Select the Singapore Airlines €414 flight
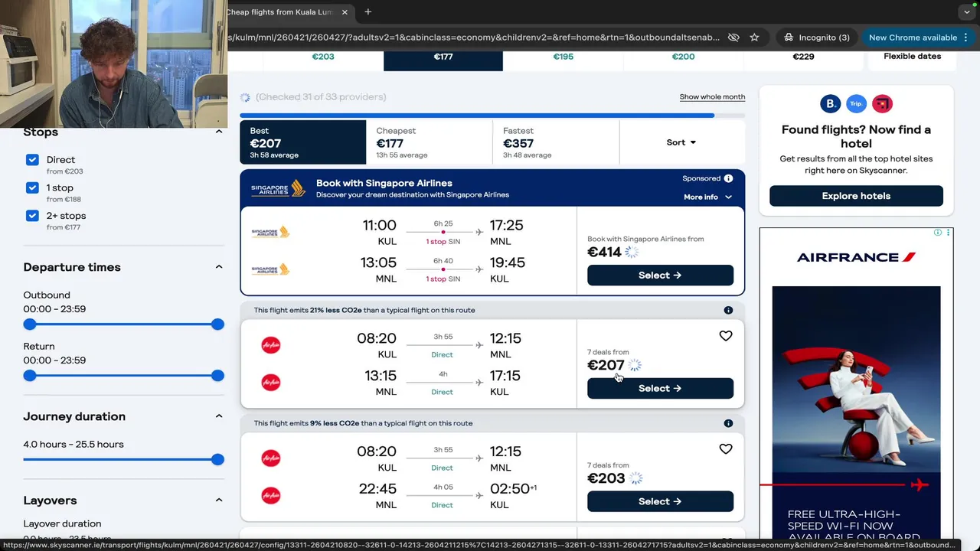 point(660,275)
